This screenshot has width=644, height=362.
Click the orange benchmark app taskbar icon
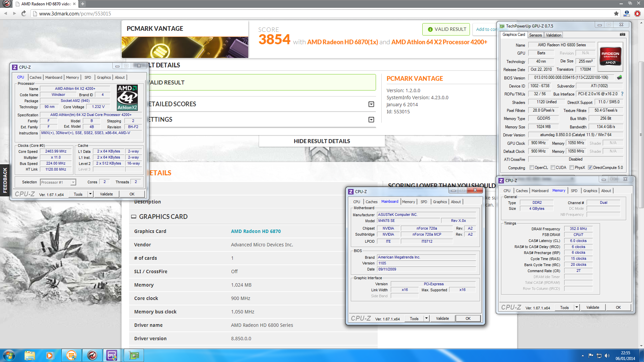[71, 355]
